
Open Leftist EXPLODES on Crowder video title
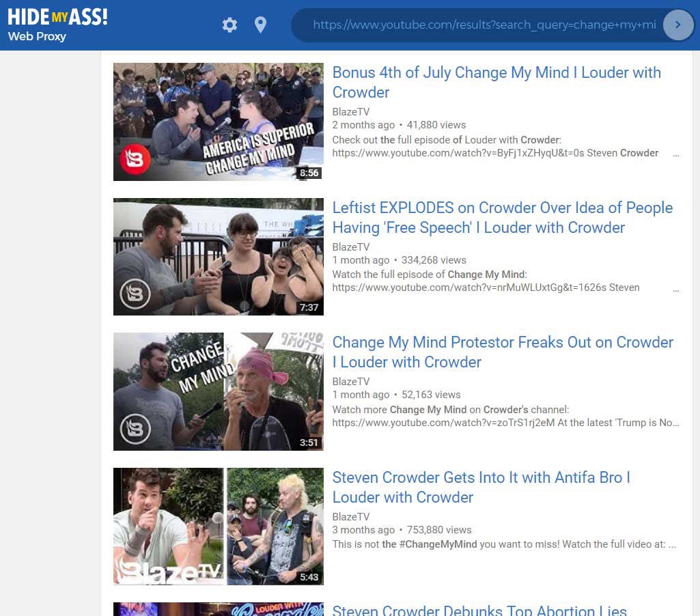point(502,217)
